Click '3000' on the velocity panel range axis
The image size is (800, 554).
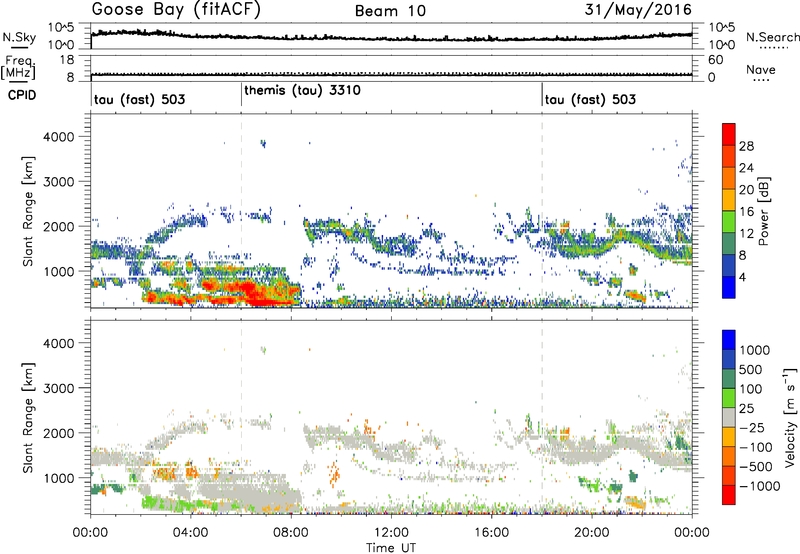(59, 388)
